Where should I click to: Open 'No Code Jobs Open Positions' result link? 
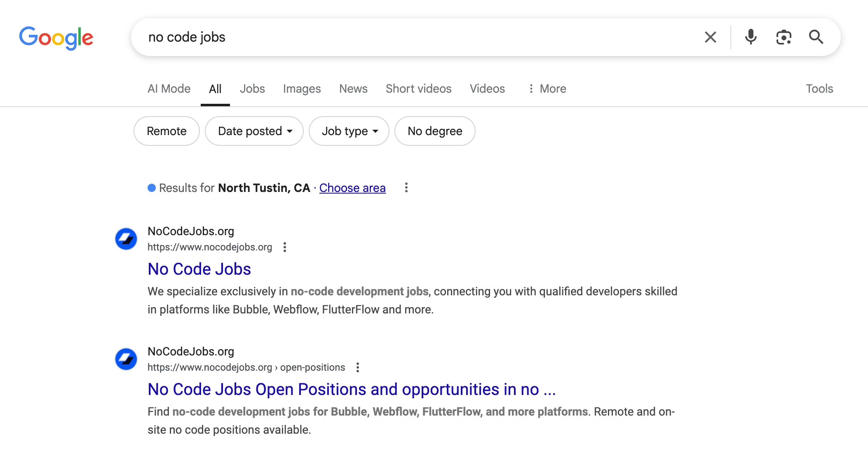352,390
